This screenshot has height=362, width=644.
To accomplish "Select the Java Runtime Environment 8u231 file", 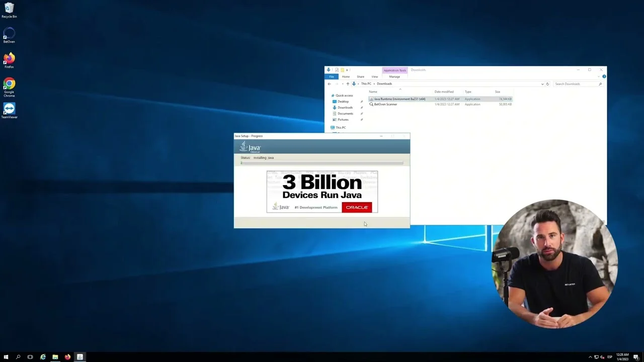I will [x=440, y=99].
